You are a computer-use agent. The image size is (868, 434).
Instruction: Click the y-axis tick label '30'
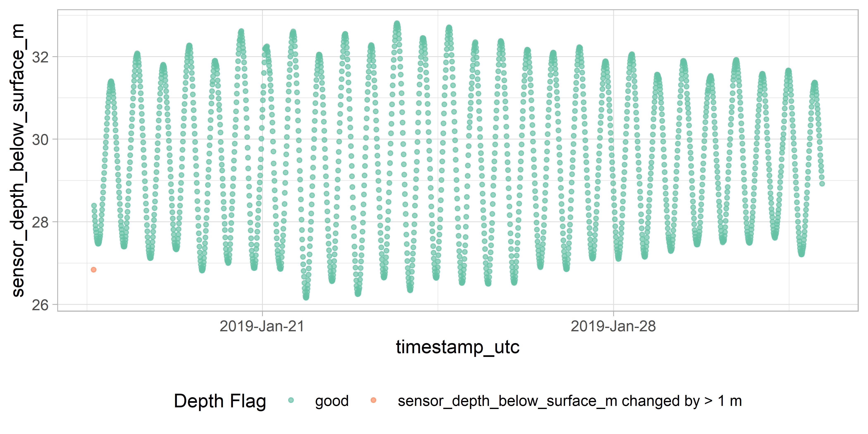(x=41, y=139)
